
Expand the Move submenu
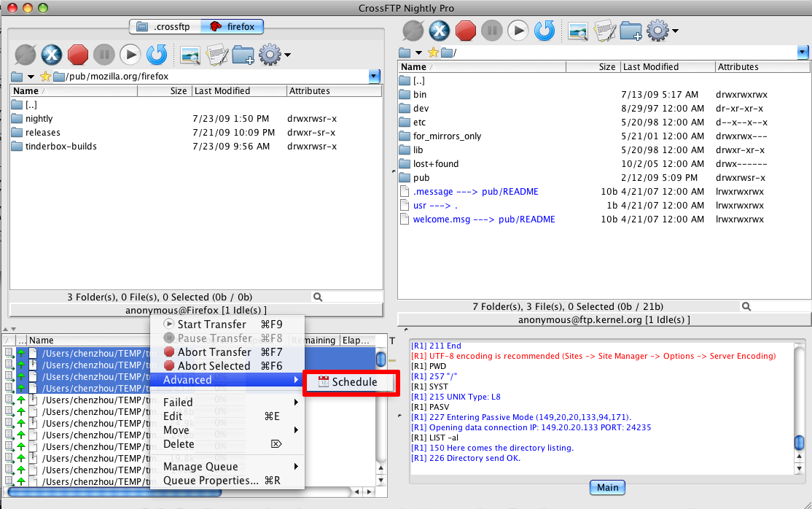click(x=227, y=430)
